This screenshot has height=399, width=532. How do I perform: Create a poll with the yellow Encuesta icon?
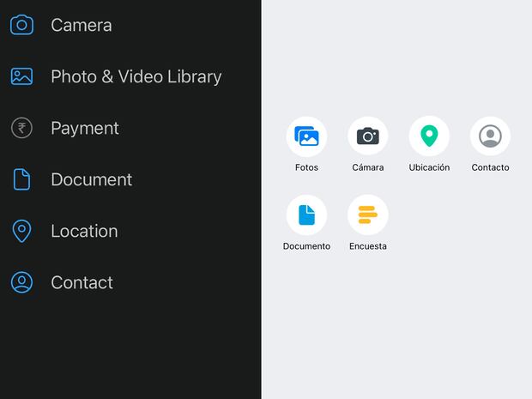367,215
